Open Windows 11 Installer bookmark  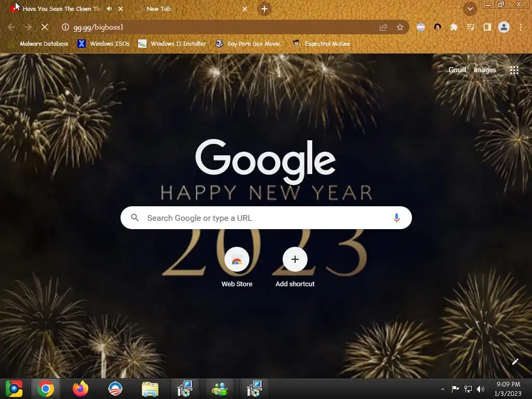(x=172, y=44)
